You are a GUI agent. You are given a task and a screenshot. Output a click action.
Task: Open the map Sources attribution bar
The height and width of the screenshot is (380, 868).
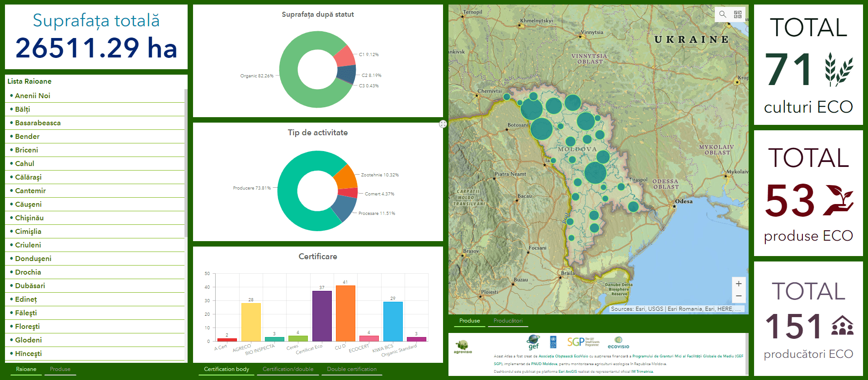click(x=677, y=309)
